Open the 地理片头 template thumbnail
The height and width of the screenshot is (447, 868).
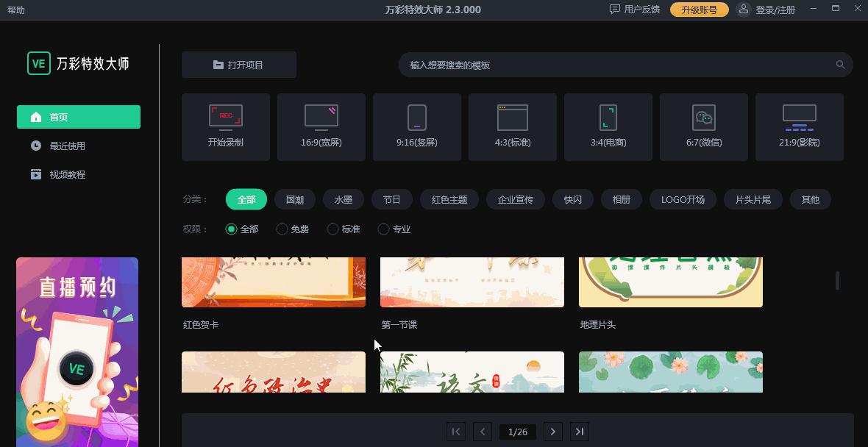670,282
